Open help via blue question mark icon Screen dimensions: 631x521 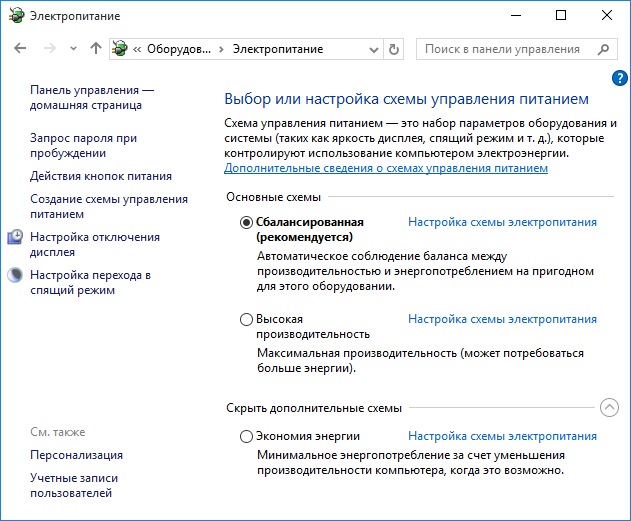pos(618,77)
